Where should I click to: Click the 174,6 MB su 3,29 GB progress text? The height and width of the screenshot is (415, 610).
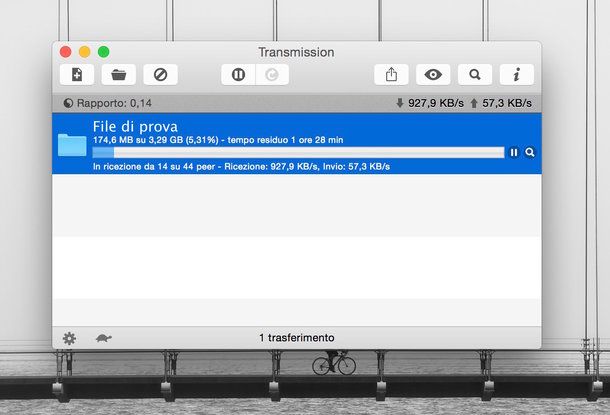[218, 140]
